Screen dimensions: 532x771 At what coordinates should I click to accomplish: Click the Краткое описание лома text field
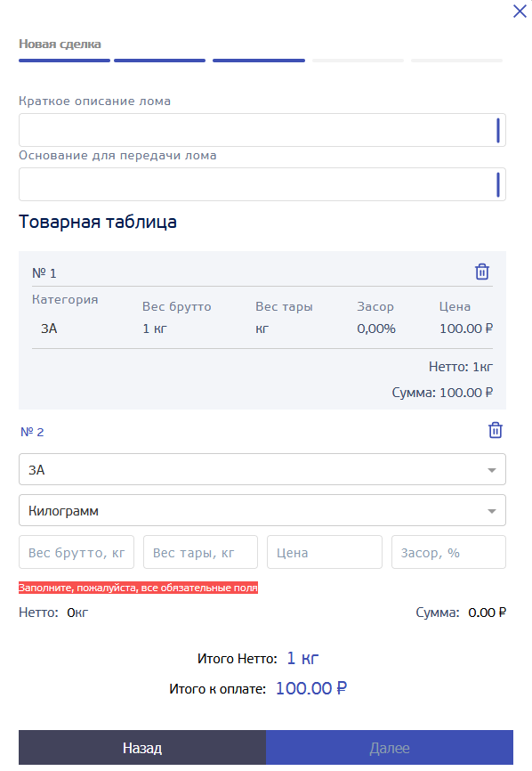coord(262,130)
